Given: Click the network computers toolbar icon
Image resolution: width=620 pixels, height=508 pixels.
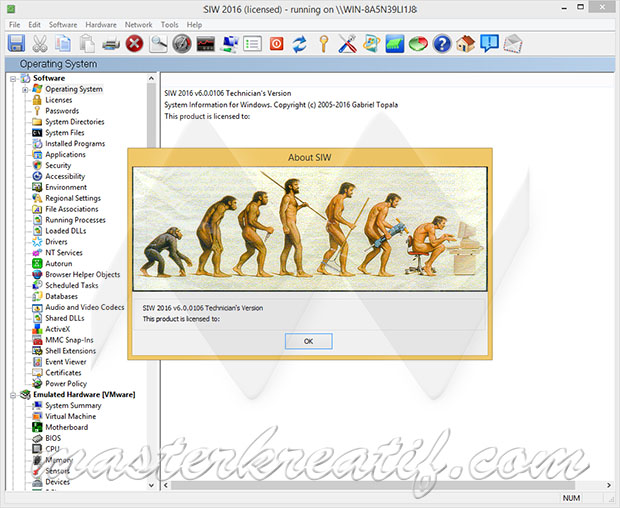Looking at the screenshot, I should [229, 43].
